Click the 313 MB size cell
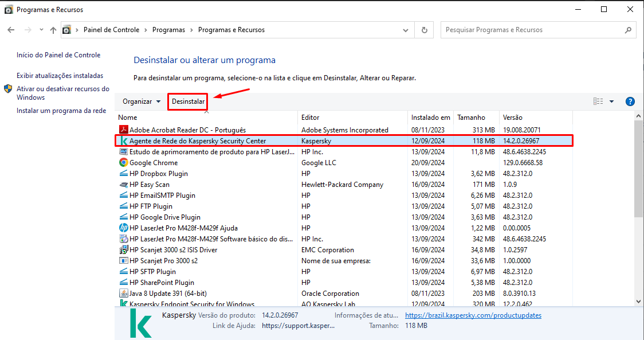 coord(484,130)
